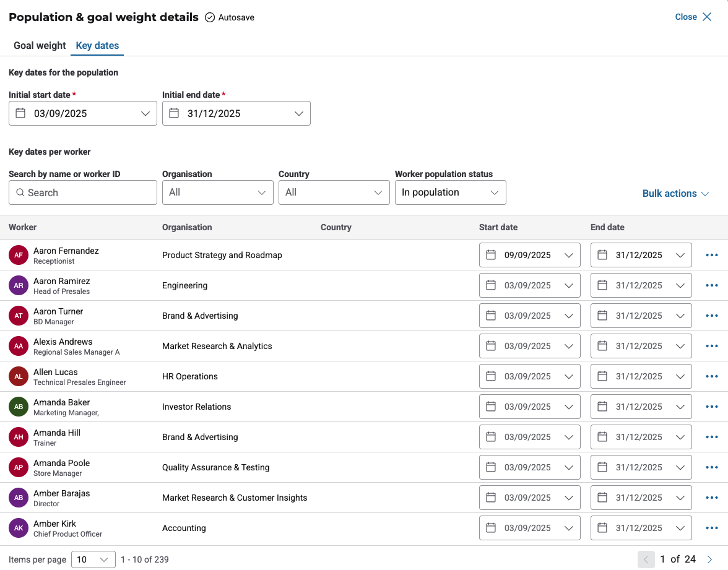
Task: Close the population details panel
Action: pos(693,17)
